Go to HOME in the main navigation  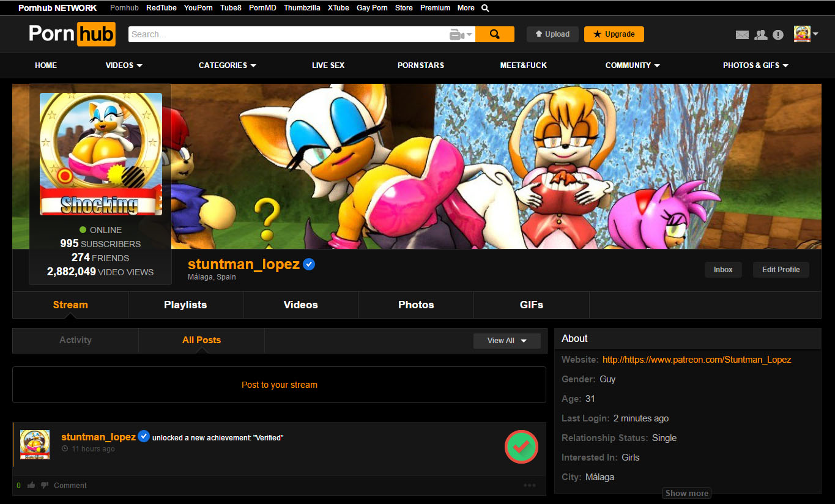coord(46,65)
